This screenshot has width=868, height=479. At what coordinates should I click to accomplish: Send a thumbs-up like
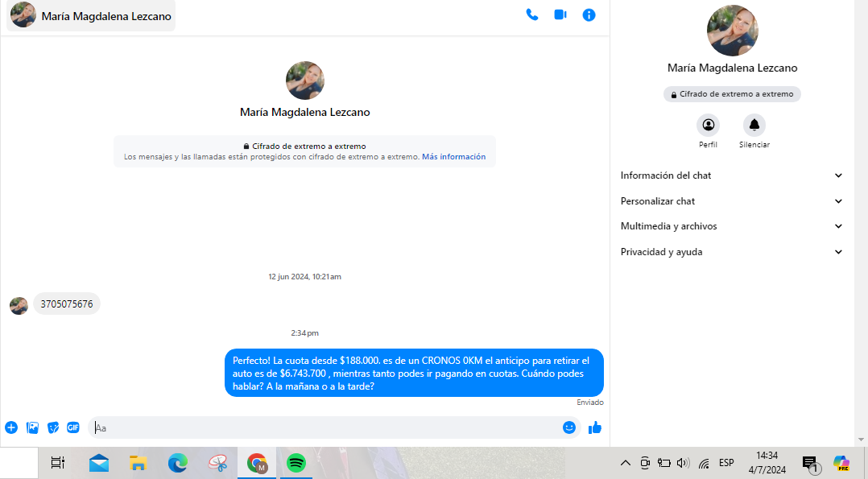[x=595, y=427]
